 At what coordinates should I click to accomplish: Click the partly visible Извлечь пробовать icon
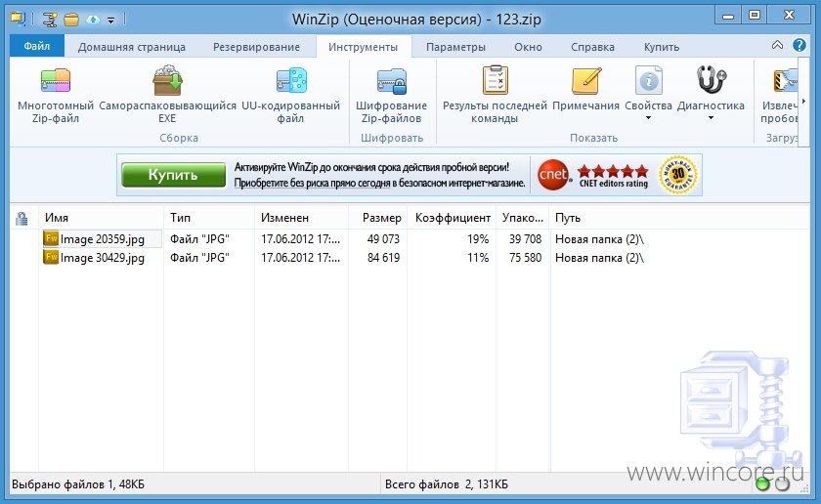pyautogui.click(x=785, y=81)
